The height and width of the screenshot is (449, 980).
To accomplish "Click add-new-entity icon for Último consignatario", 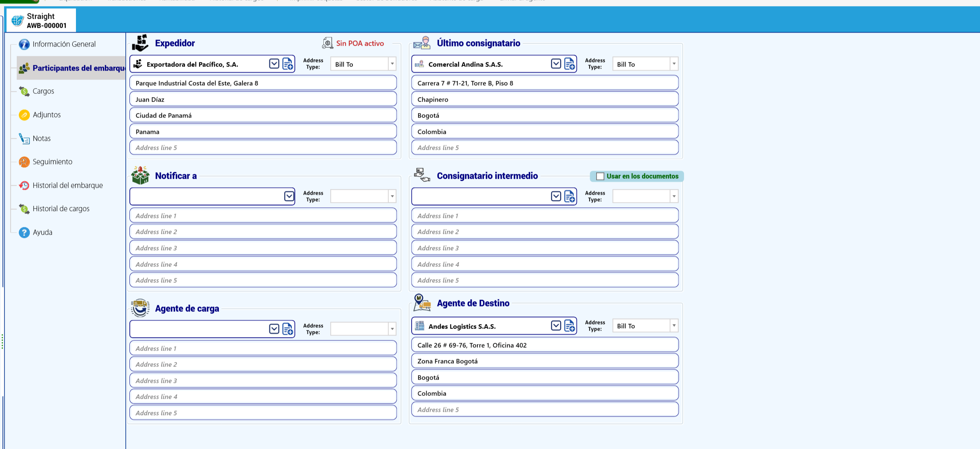I will 570,64.
